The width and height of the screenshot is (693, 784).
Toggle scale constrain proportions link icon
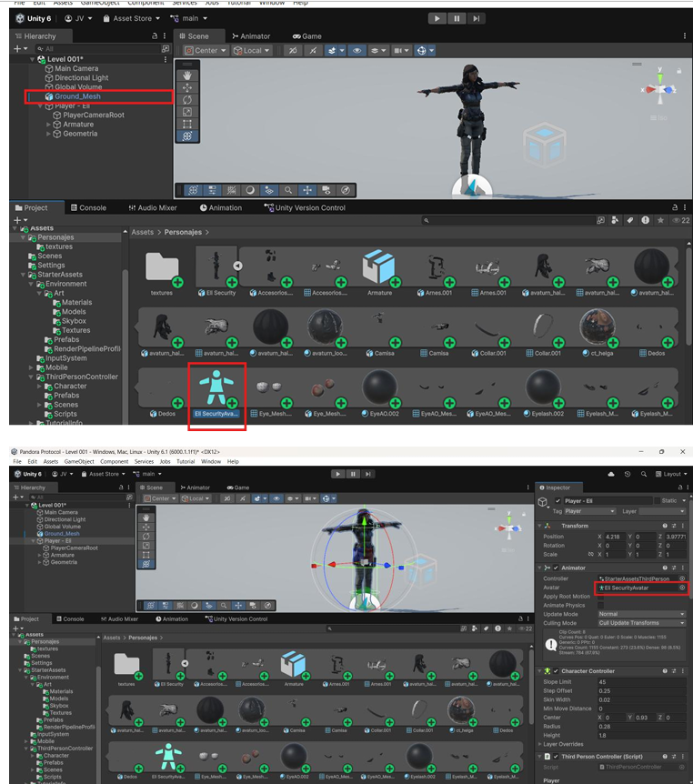click(x=591, y=555)
